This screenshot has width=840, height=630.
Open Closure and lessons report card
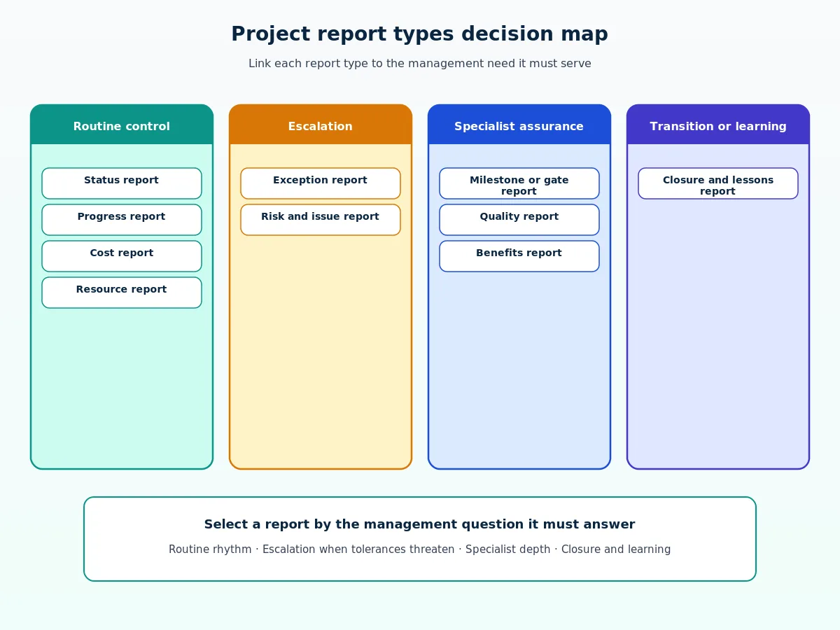pos(718,183)
